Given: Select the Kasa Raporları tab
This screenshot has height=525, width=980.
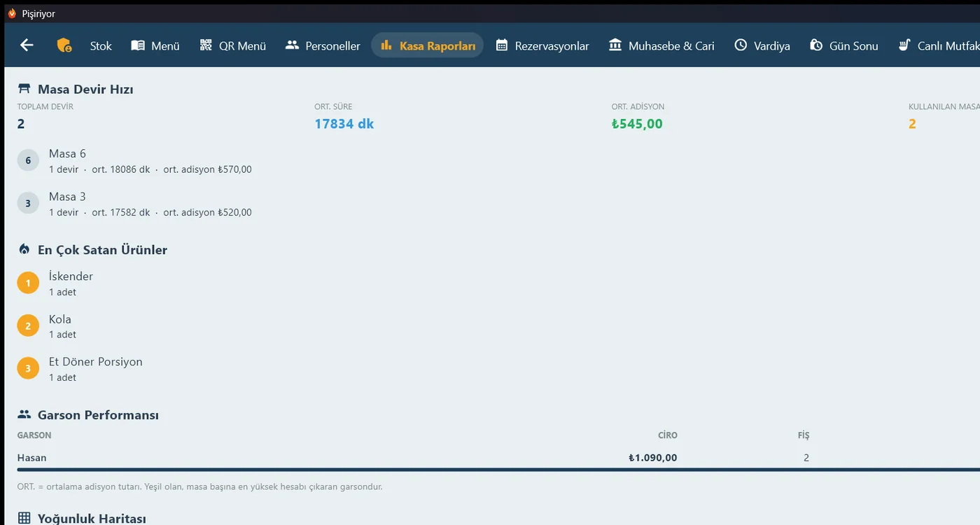Looking at the screenshot, I should 427,45.
